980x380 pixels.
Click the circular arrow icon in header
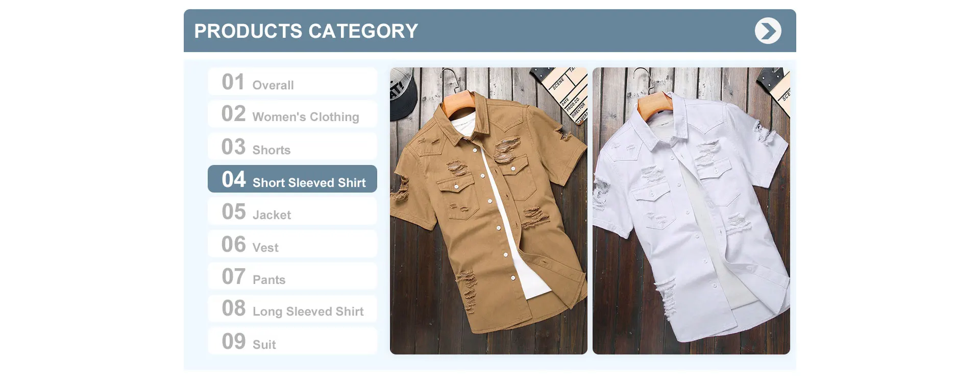(768, 31)
